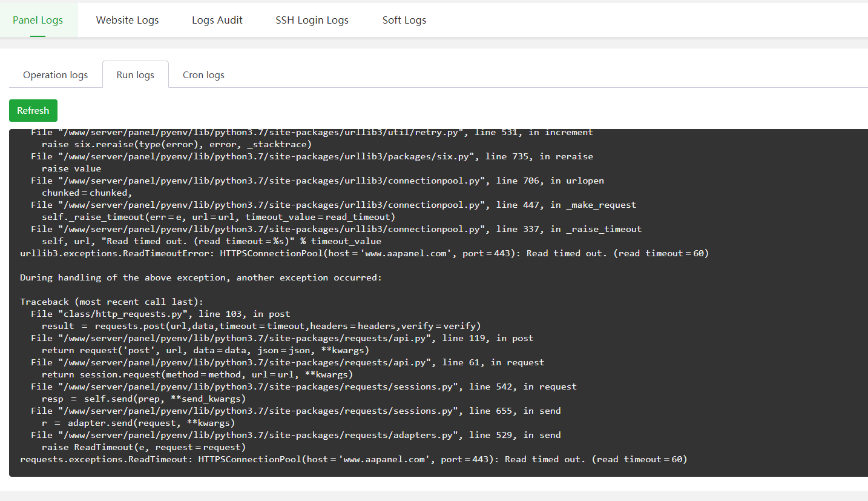View the Cron logs sub-tab
868x501 pixels.
tap(203, 75)
